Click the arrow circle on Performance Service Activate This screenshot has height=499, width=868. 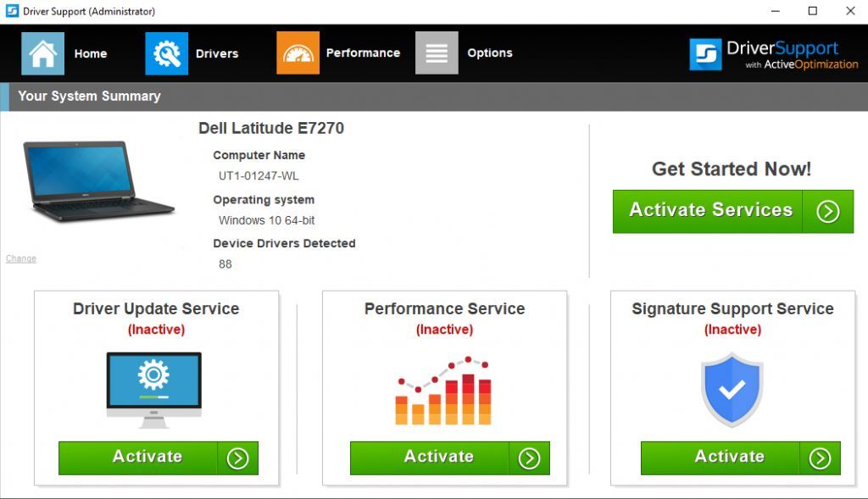[529, 458]
